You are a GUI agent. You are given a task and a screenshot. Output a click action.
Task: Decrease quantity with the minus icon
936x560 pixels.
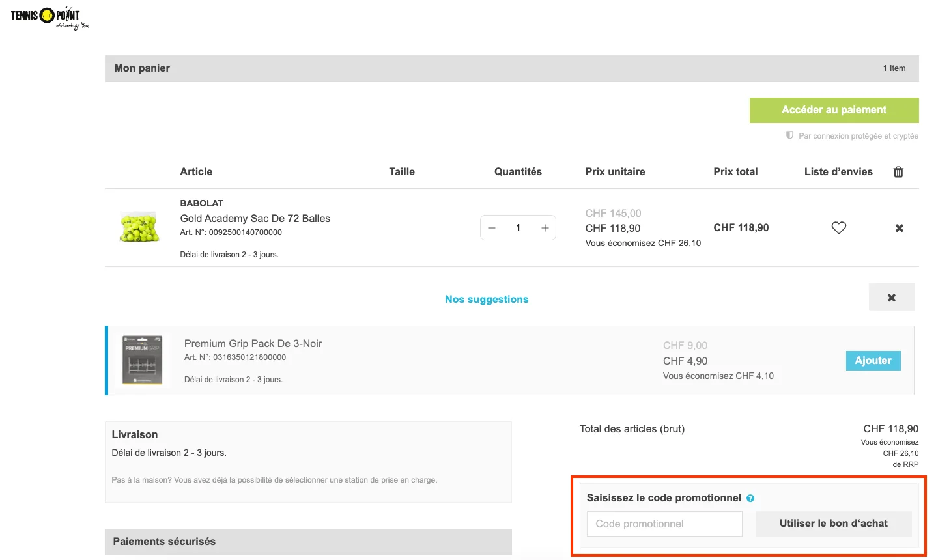tap(492, 227)
